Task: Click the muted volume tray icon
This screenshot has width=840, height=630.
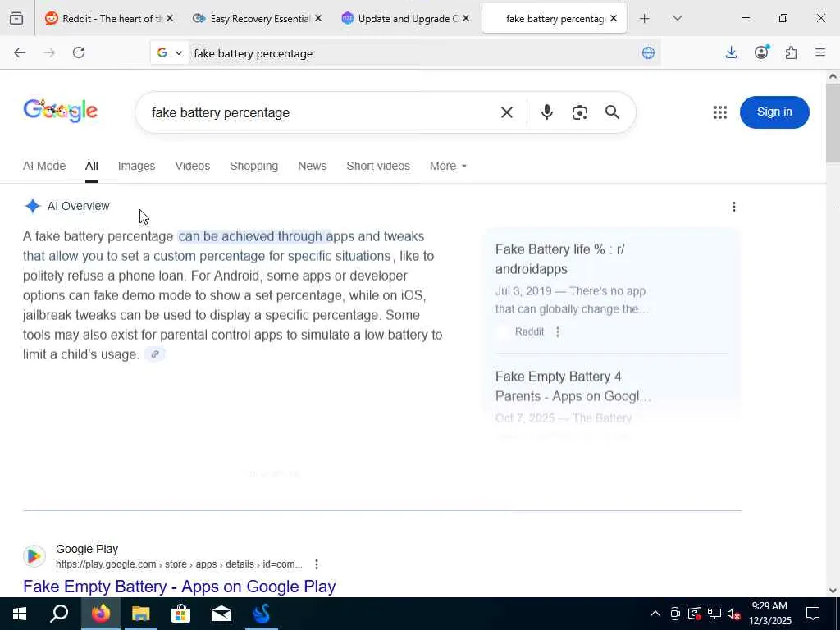Action: (734, 614)
